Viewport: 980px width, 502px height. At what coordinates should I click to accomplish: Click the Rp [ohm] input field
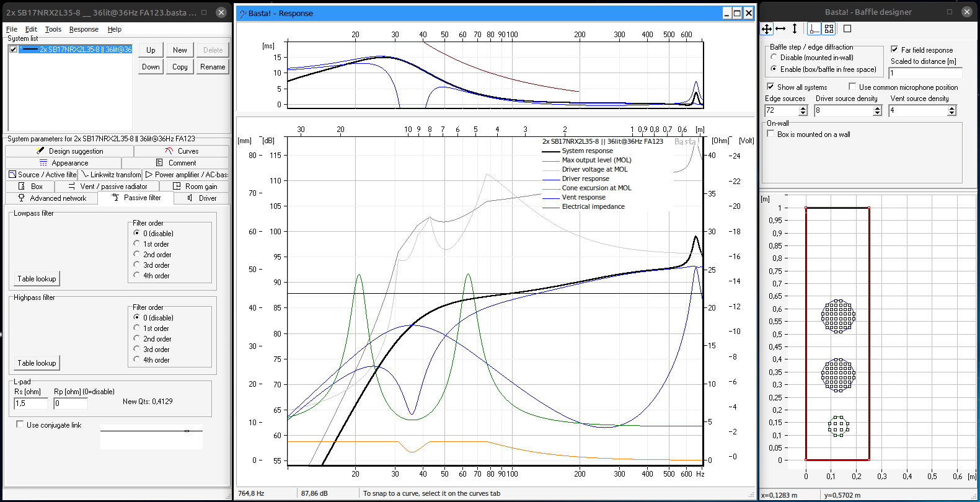(71, 403)
